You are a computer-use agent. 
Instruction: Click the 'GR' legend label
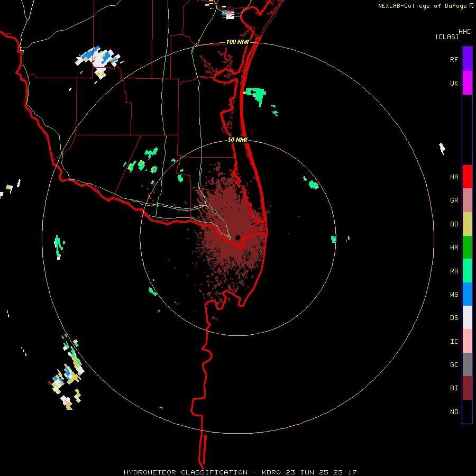point(454,200)
